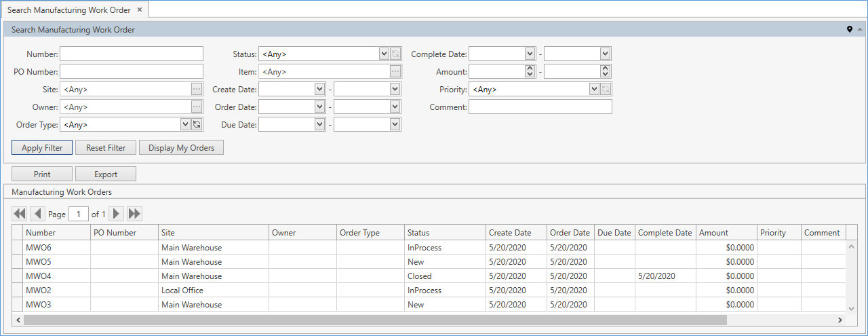Click the Amount minimum spinner

coord(530,71)
